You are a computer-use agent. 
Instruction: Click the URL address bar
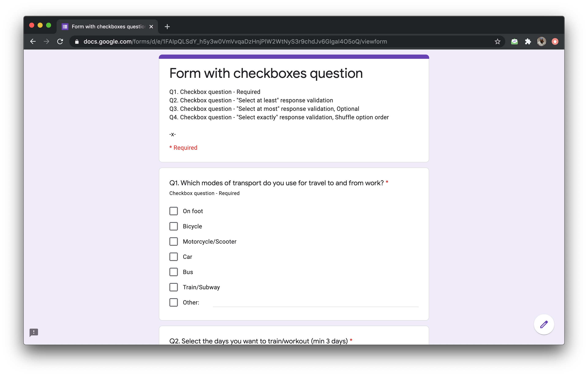coord(269,42)
